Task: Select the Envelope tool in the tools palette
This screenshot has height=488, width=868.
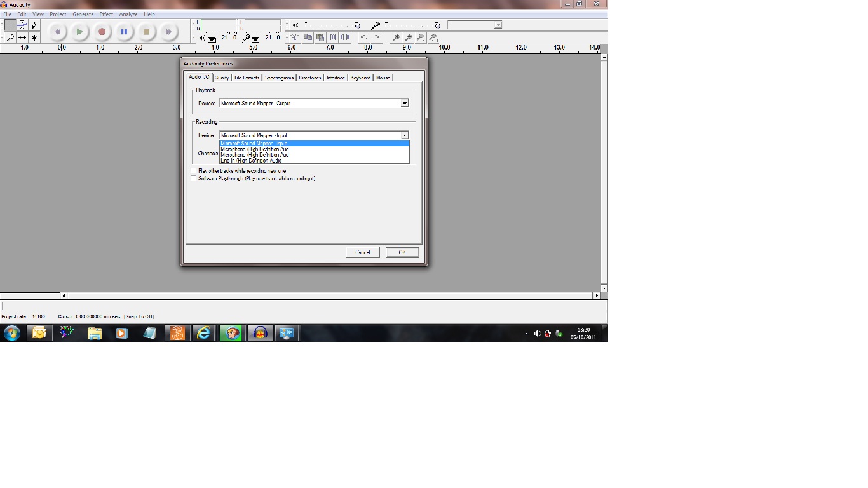Action: tap(22, 25)
